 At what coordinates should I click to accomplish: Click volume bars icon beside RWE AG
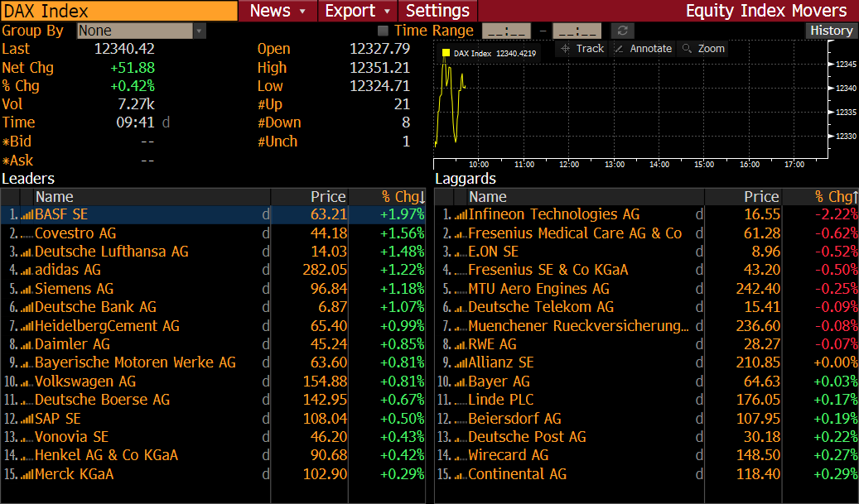461,345
